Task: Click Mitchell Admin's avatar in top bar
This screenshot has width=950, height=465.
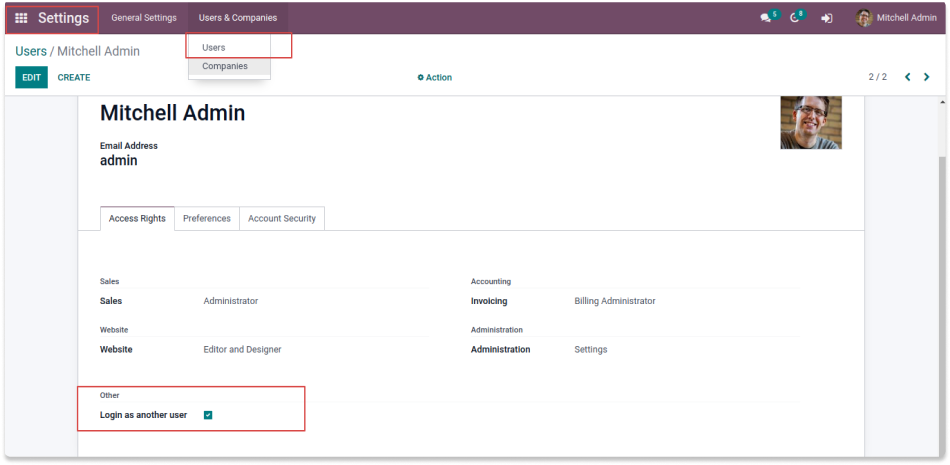Action: (x=864, y=18)
